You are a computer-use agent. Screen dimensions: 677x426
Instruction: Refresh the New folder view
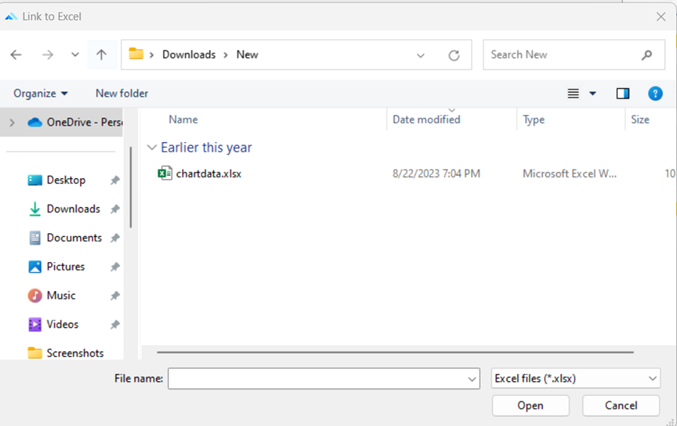[454, 55]
